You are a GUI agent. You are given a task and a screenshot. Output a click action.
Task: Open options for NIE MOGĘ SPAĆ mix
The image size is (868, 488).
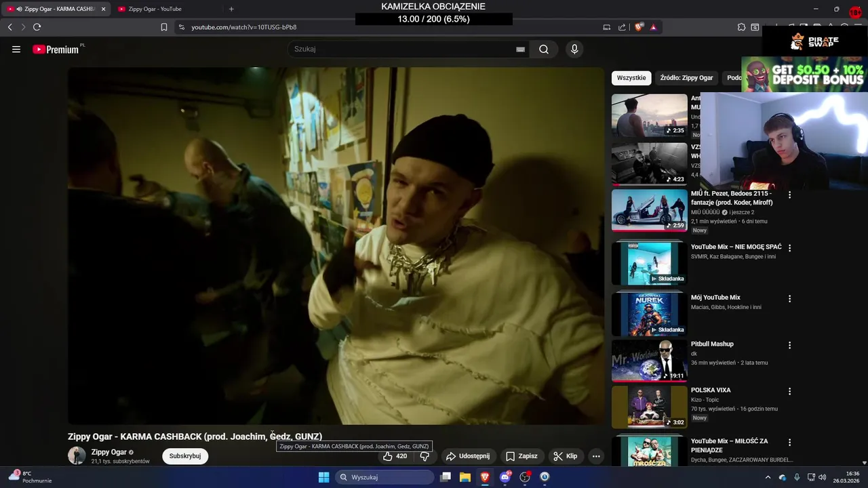[x=789, y=248]
